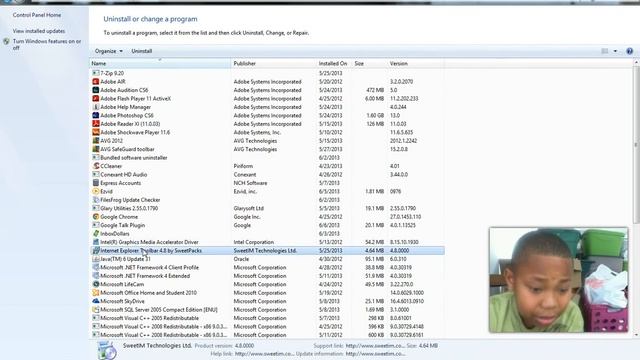Click the vertical scrollbar thumb of the list
The width and height of the screenshot is (640, 360).
636,144
